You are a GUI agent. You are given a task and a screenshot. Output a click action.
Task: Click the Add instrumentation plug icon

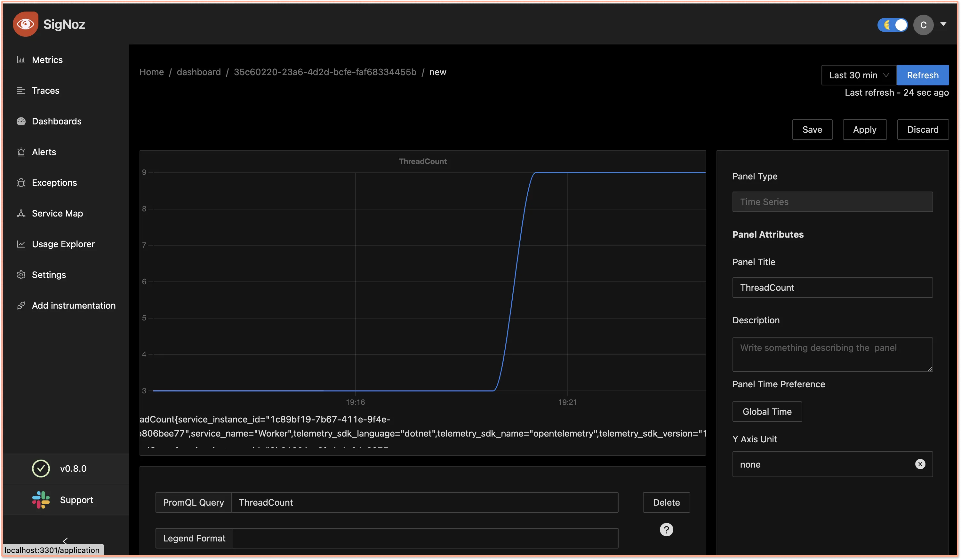point(21,305)
